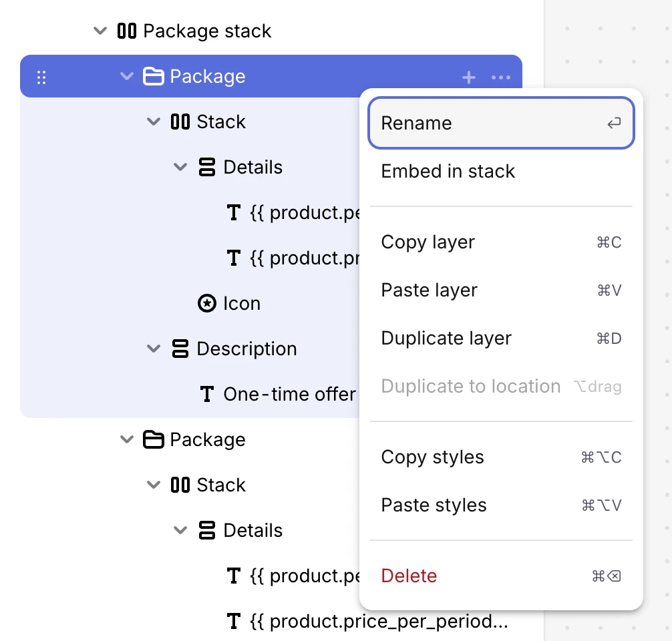Open the three-dots menu on Package row
This screenshot has height=641, width=672.
(x=501, y=77)
